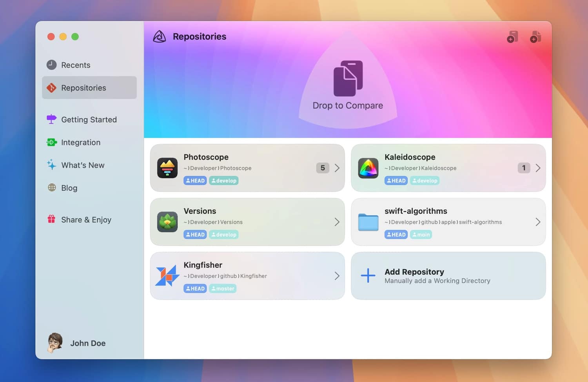588x382 pixels.
Task: Click Photoscope's develop branch tag
Action: click(224, 181)
